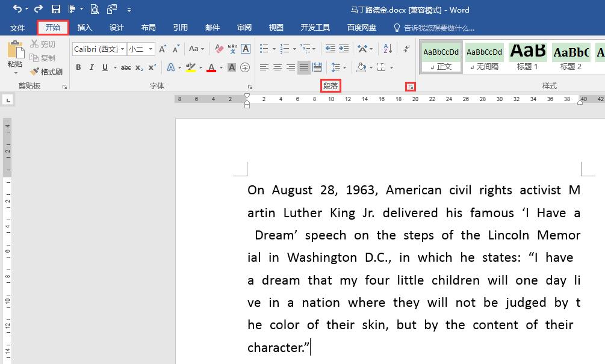Switch to the 审阅 tab
The width and height of the screenshot is (605, 364).
coord(244,28)
